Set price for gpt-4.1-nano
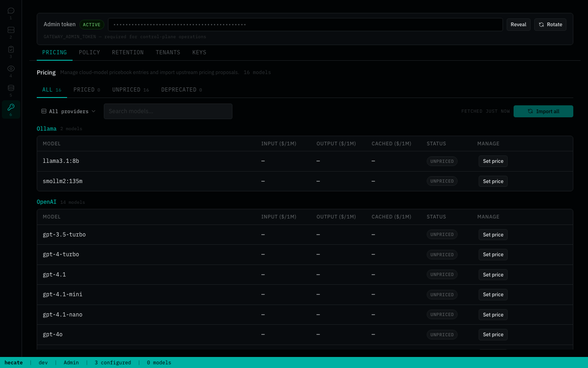Viewport: 588px width, 368px height. (x=493, y=315)
